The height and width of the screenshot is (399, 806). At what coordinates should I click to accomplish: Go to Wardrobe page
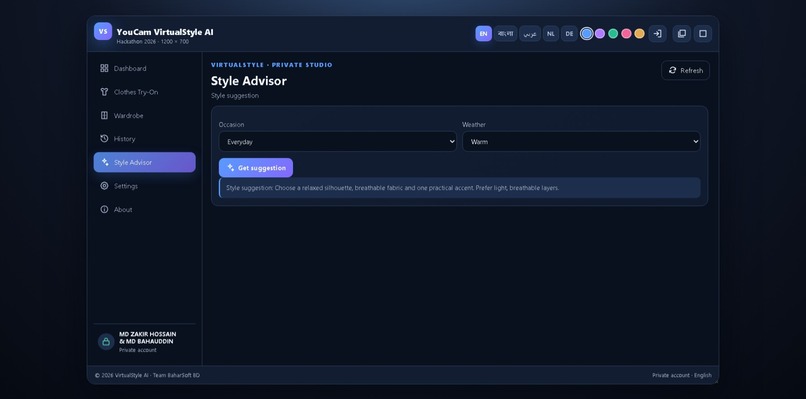coord(144,116)
